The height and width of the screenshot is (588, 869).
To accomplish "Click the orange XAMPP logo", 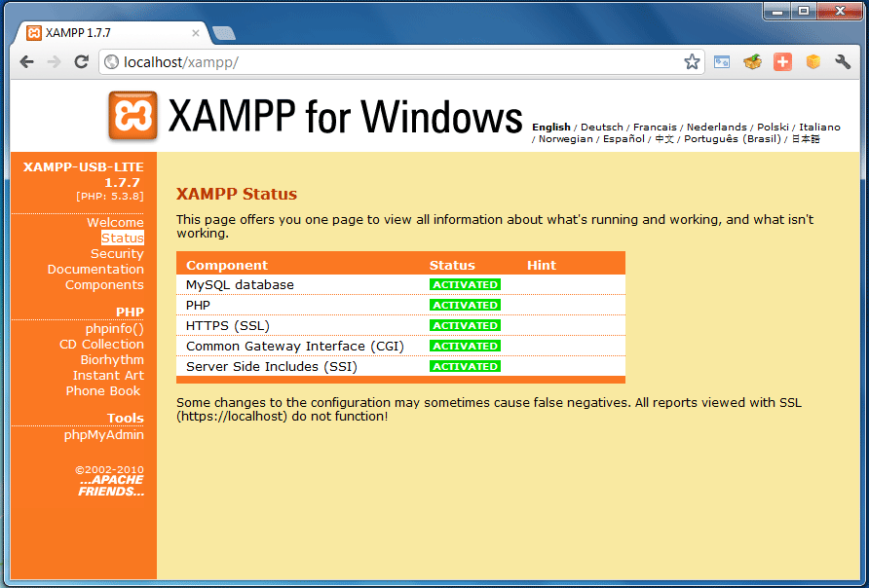I will pos(133,117).
